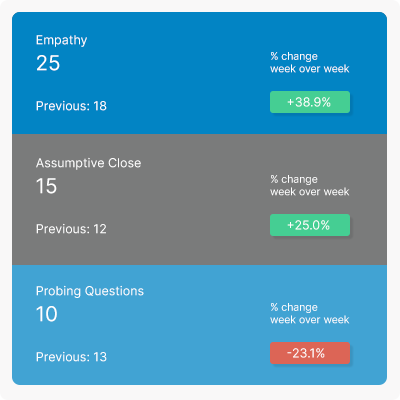Click week over week text in gray card
400x400 pixels.
[310, 192]
